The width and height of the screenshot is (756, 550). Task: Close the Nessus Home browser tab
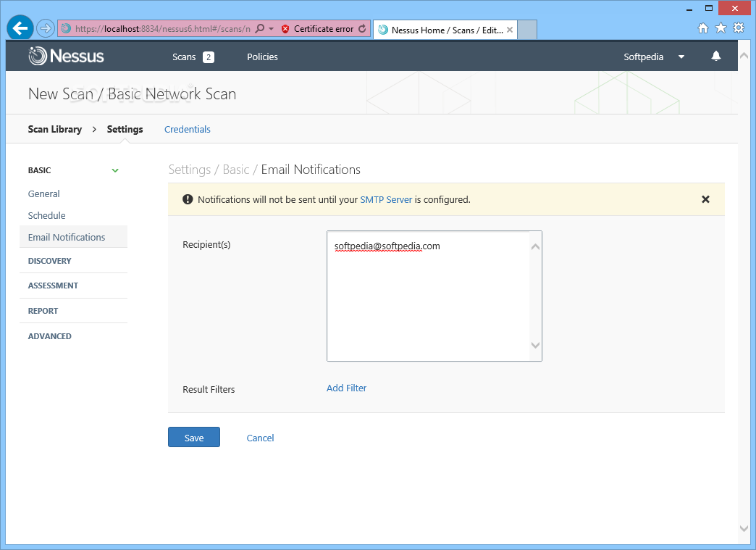pyautogui.click(x=510, y=30)
